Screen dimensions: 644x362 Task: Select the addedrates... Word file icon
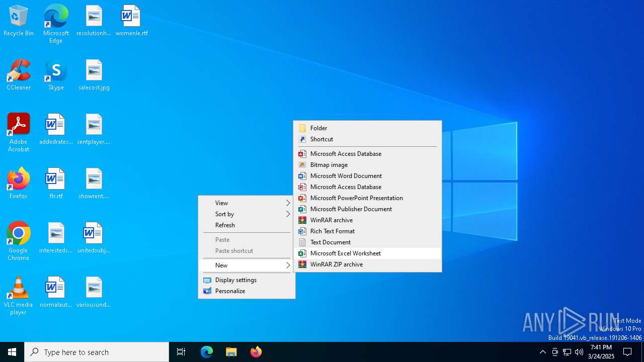(56, 130)
